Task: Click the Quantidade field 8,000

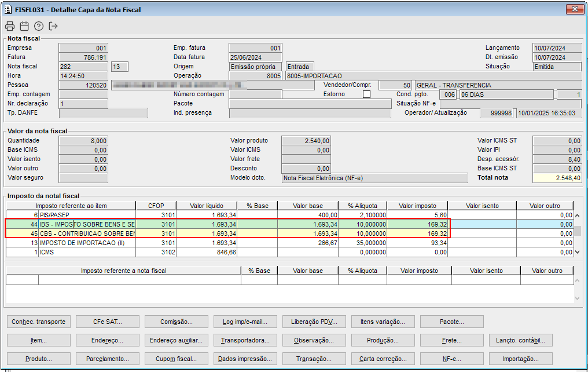Action: click(83, 141)
